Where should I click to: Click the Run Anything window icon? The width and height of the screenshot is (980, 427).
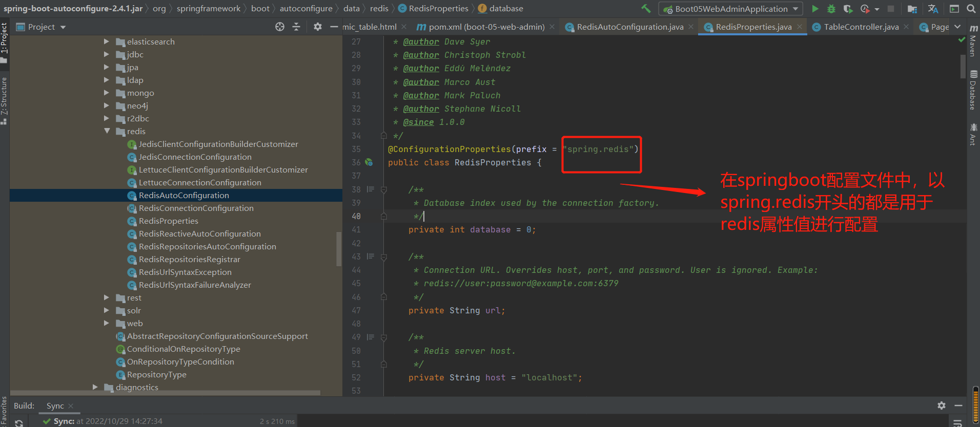tap(954, 9)
